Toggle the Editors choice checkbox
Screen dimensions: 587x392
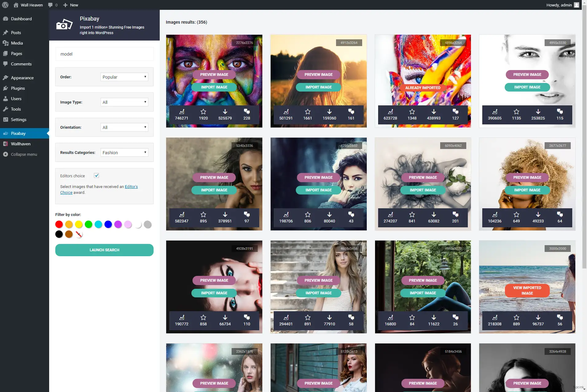tap(96, 175)
